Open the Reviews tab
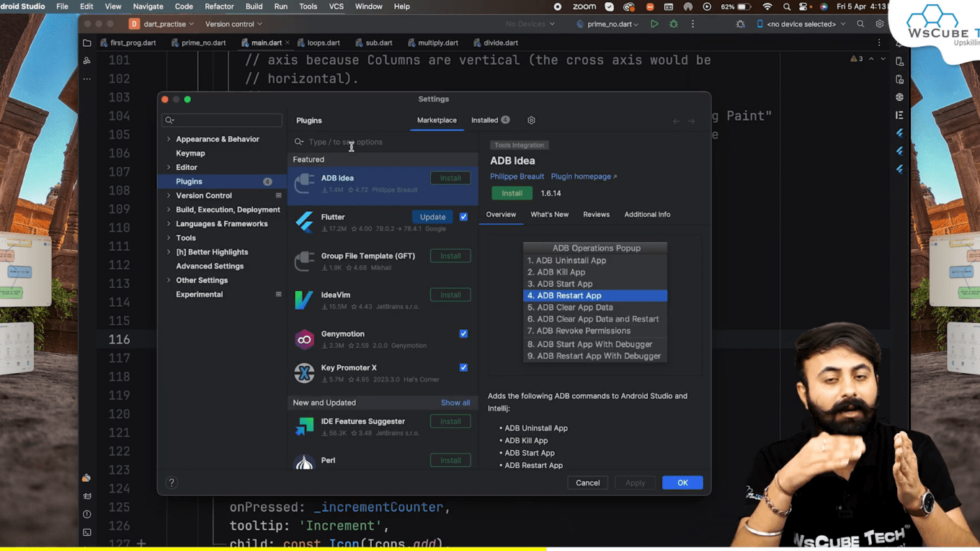The width and height of the screenshot is (980, 551). (596, 215)
